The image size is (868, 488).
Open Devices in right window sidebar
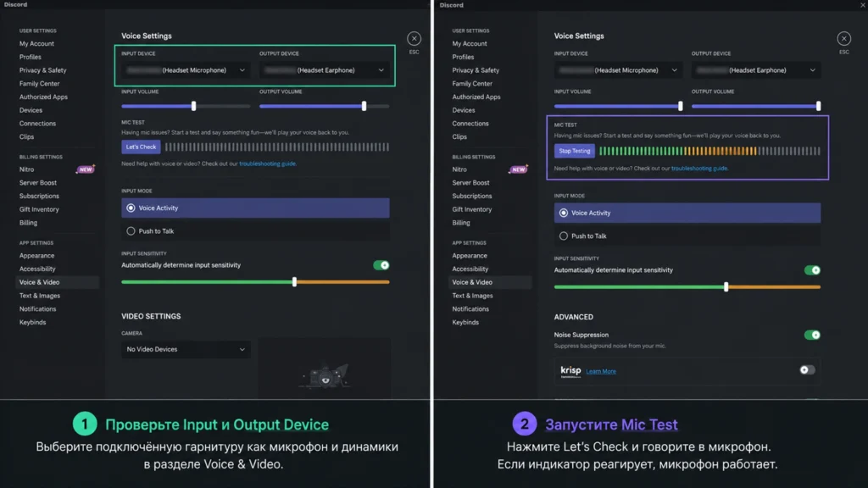[x=464, y=110]
